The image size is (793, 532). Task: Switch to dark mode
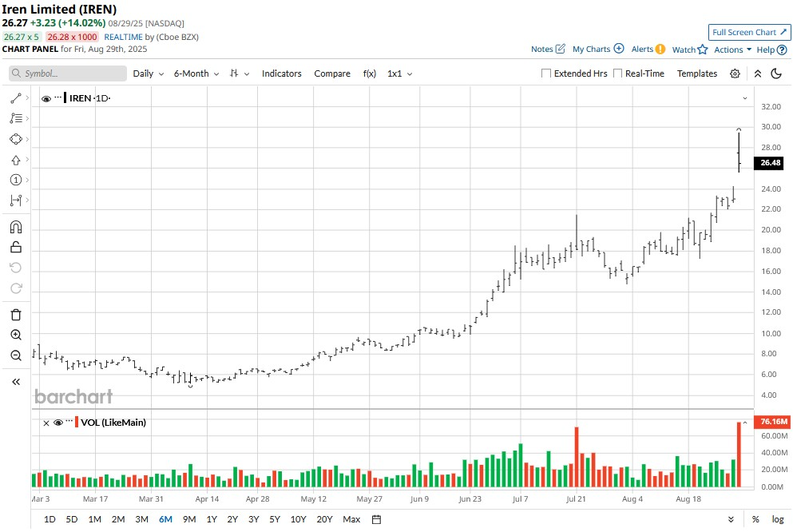click(776, 73)
